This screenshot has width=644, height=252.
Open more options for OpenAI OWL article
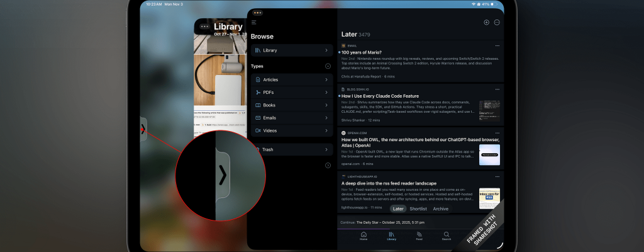pos(497,133)
